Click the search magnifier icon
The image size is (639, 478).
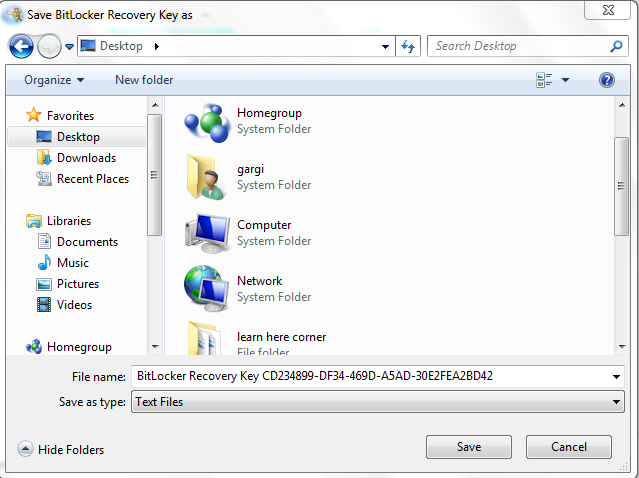[x=616, y=46]
